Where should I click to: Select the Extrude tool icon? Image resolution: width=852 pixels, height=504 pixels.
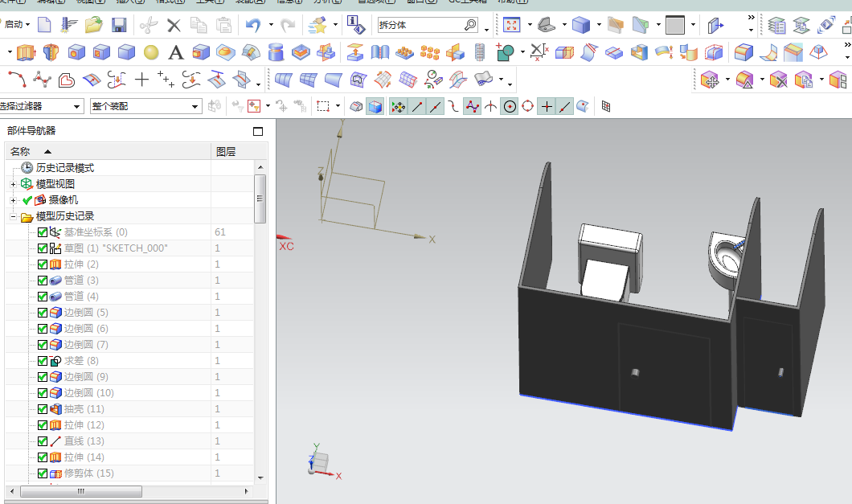[26, 53]
